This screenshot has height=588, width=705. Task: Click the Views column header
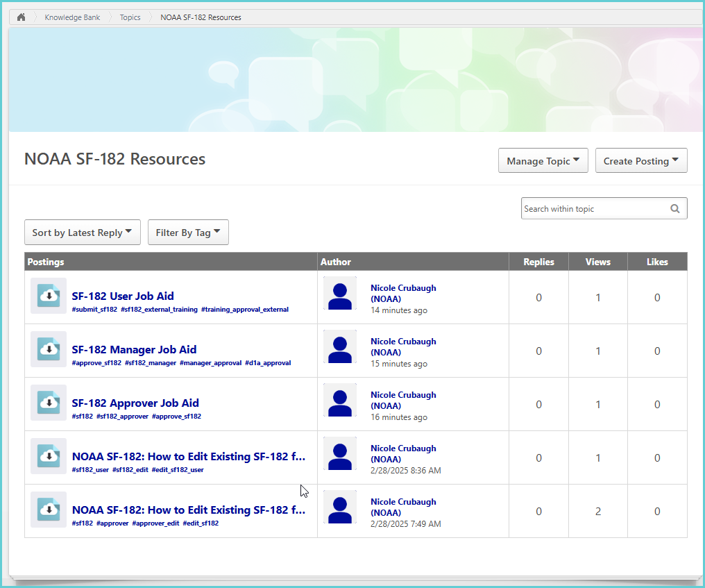click(598, 262)
